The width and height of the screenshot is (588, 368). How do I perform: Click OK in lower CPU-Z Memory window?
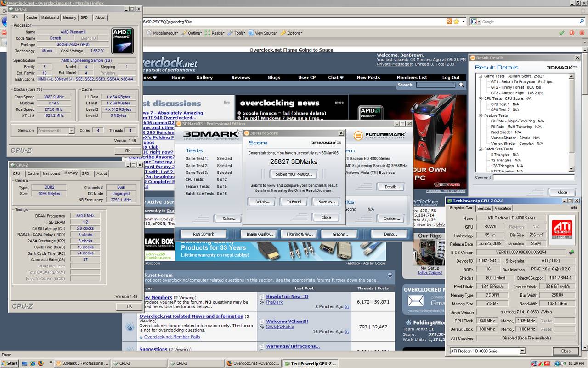tap(129, 306)
